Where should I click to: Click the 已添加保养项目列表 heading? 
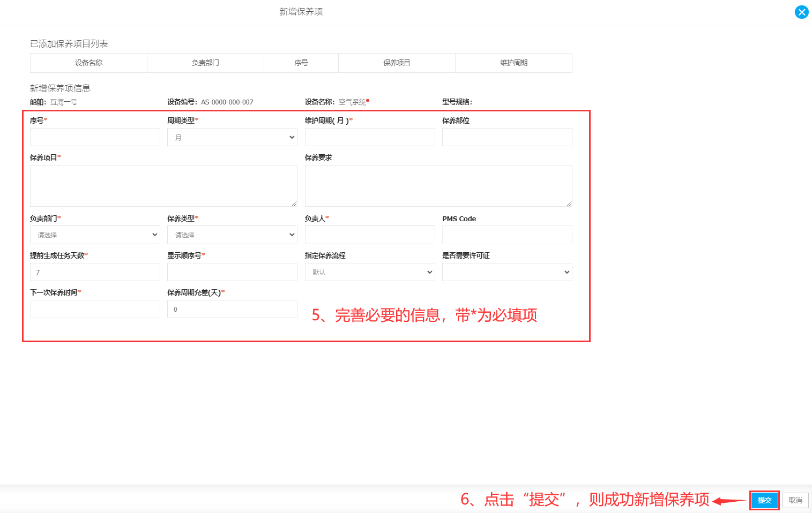coord(69,43)
